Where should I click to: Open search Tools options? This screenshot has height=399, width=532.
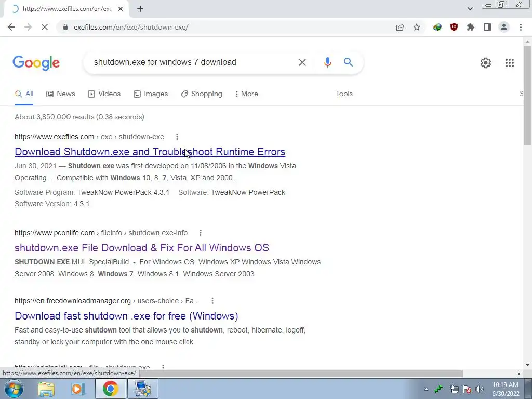pos(344,94)
